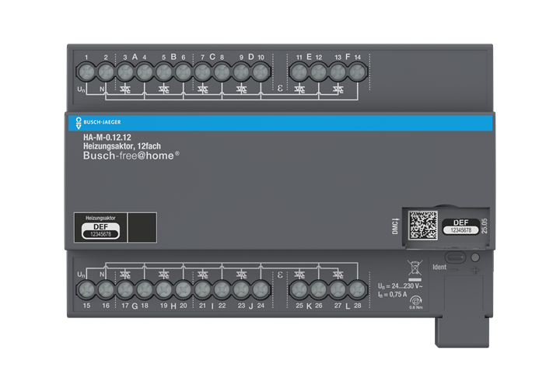The height and width of the screenshot is (392, 560).
Task: Click the empty black label field
Action: tap(142, 227)
